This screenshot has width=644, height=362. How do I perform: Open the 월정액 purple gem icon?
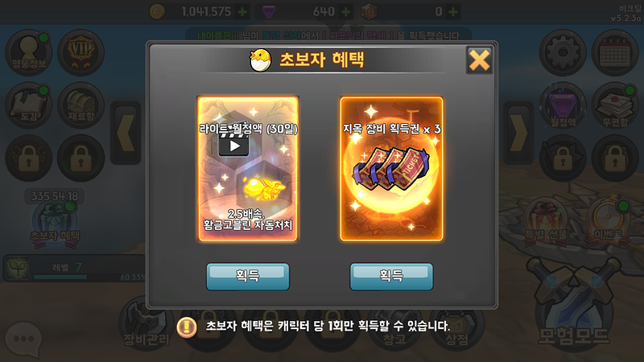(563, 105)
